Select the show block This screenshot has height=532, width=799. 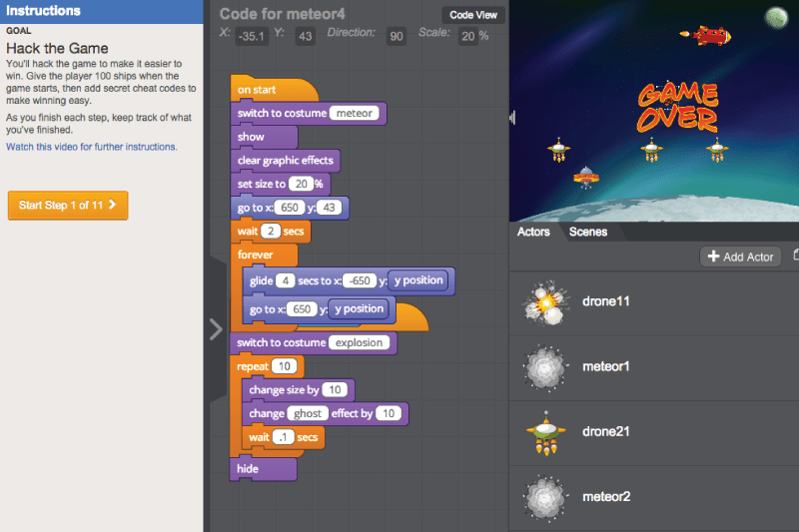point(264,137)
